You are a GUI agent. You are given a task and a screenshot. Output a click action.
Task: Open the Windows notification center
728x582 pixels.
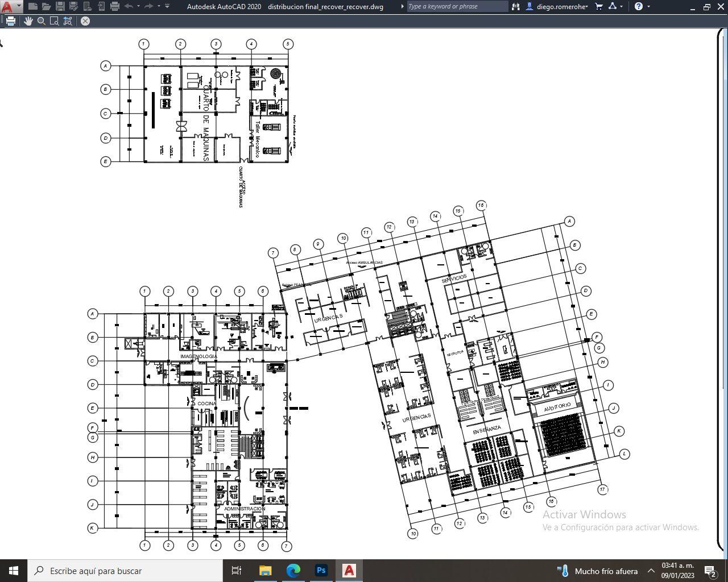(x=710, y=571)
